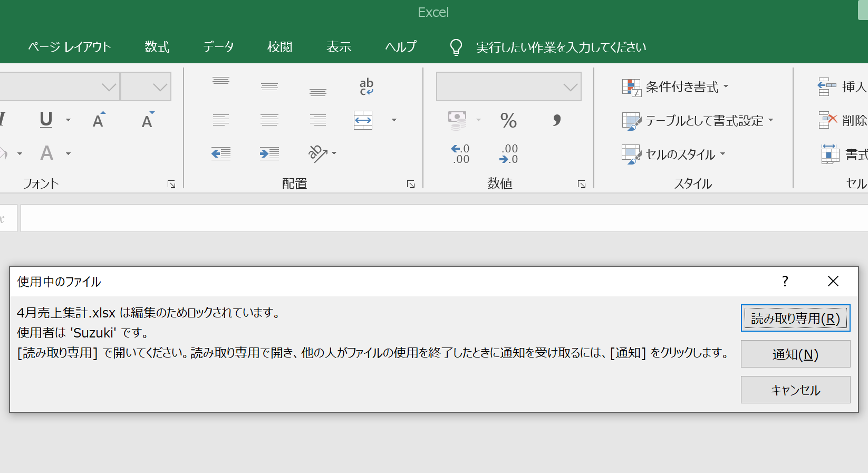Screen dimensions: 868x473
Task: Wrap text with ab icon
Action: (x=367, y=86)
